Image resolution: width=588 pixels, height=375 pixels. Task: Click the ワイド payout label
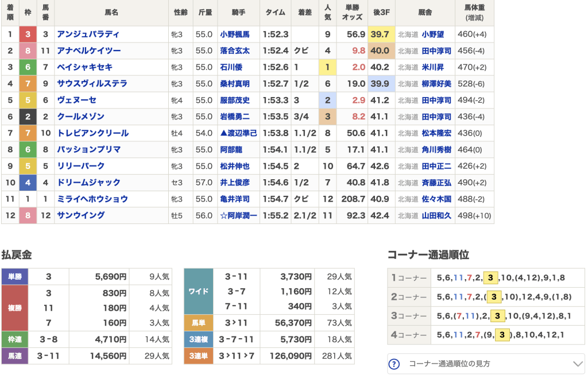(199, 291)
